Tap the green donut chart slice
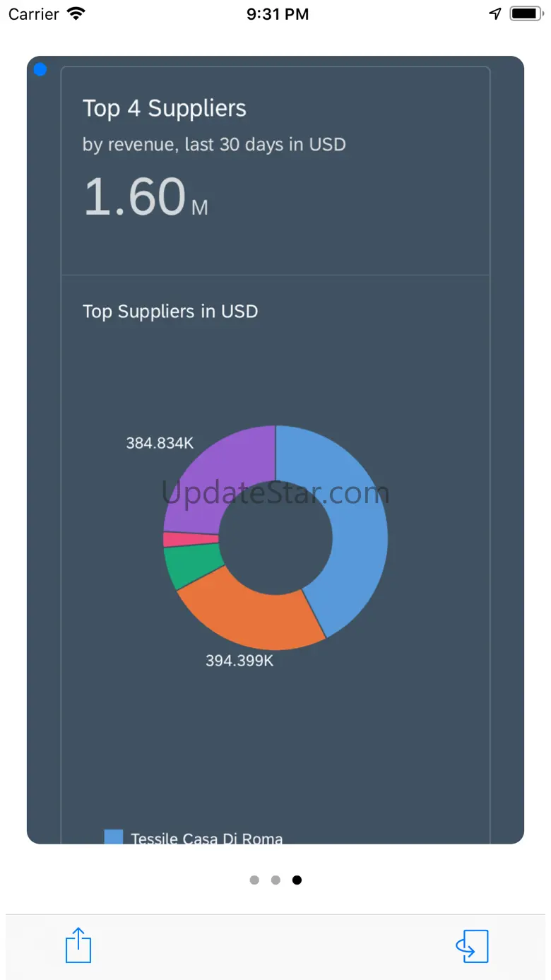The width and height of the screenshot is (551, 980). click(x=187, y=565)
